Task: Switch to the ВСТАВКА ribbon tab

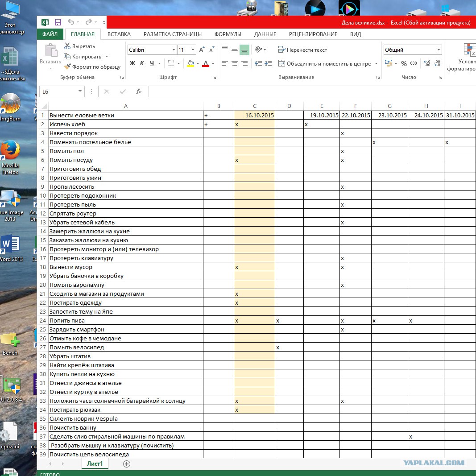Action: point(119,34)
